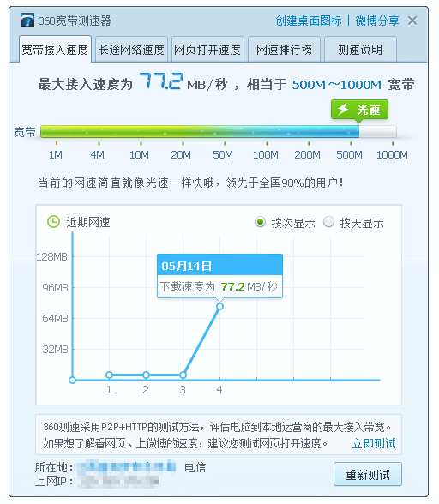
Task: Click the 05月14日 download speed tooltip
Action: click(220, 276)
